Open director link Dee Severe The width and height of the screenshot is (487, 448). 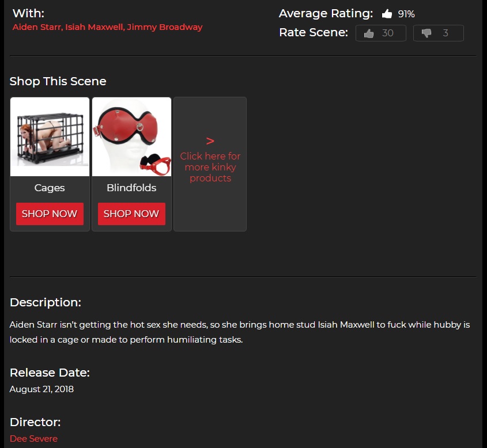point(33,438)
